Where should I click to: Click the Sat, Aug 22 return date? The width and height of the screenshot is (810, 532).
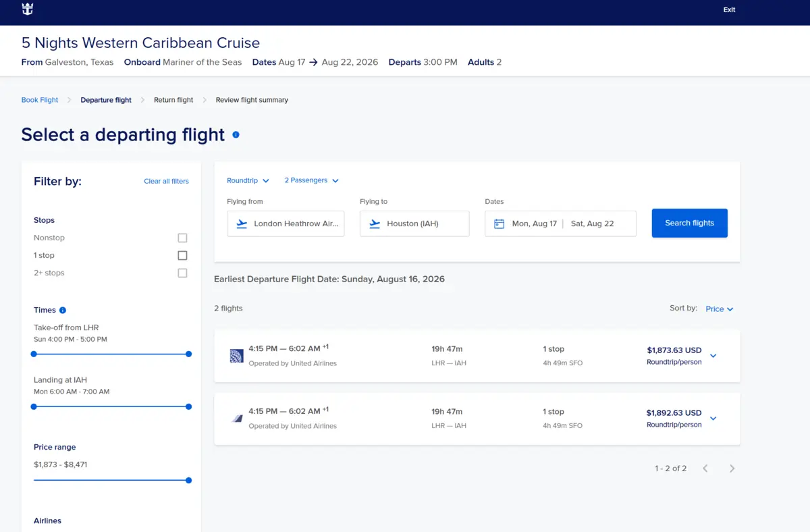point(592,223)
